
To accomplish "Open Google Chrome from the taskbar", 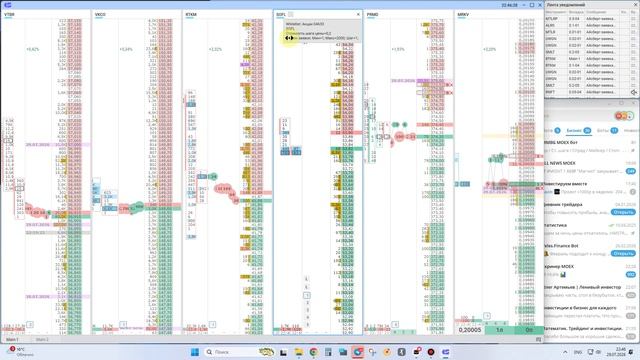I will [313, 352].
